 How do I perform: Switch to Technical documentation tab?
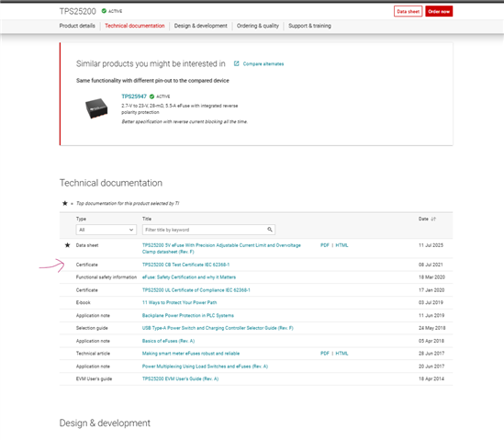[135, 26]
